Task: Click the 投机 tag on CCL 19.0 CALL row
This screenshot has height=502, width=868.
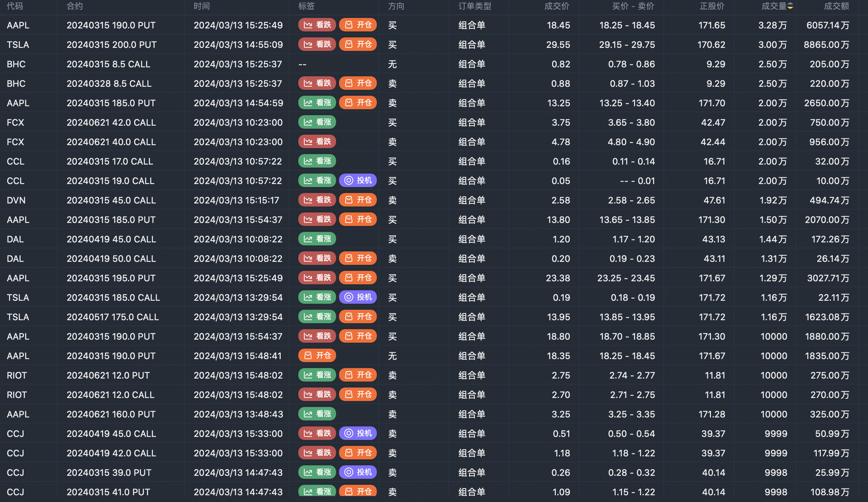Action: click(x=358, y=181)
